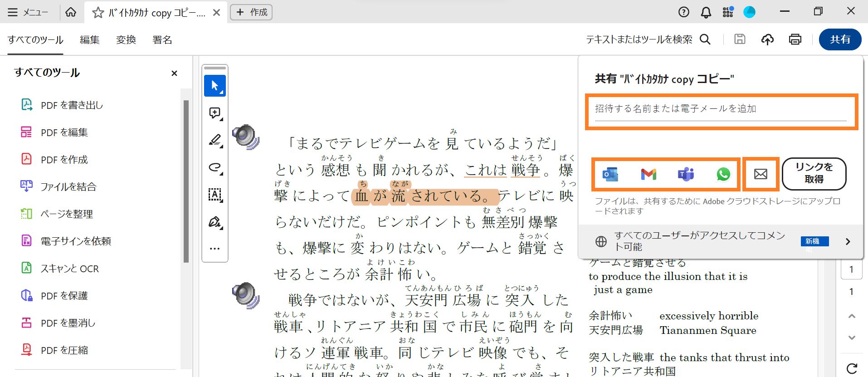Click the 共有 share button

[x=840, y=39]
